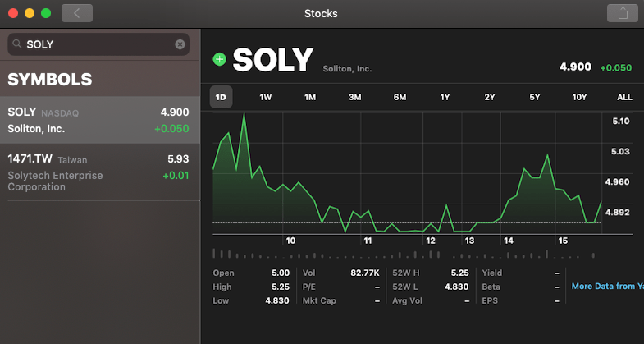Open the share menu icon

tap(623, 13)
